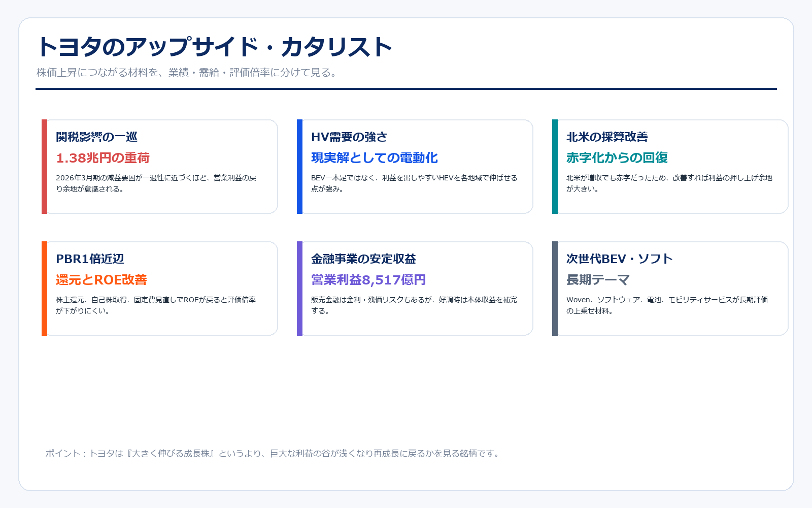Click the description starting 販売金融は金利・残価リスク
Screen dimensions: 812x508
(414, 305)
